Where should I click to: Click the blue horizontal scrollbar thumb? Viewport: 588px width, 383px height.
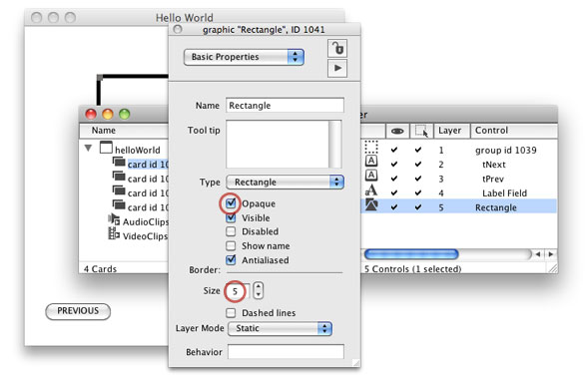click(x=411, y=254)
